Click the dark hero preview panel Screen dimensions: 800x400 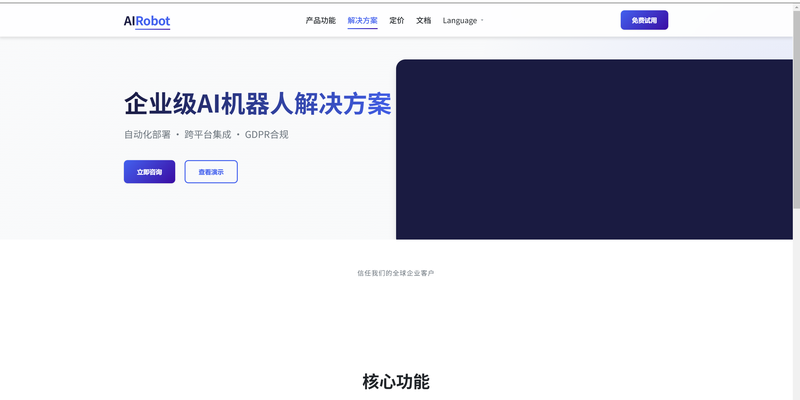pos(594,149)
